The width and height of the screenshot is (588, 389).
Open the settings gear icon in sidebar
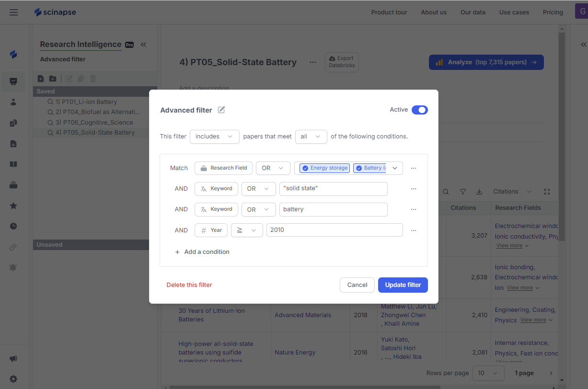[x=13, y=379]
